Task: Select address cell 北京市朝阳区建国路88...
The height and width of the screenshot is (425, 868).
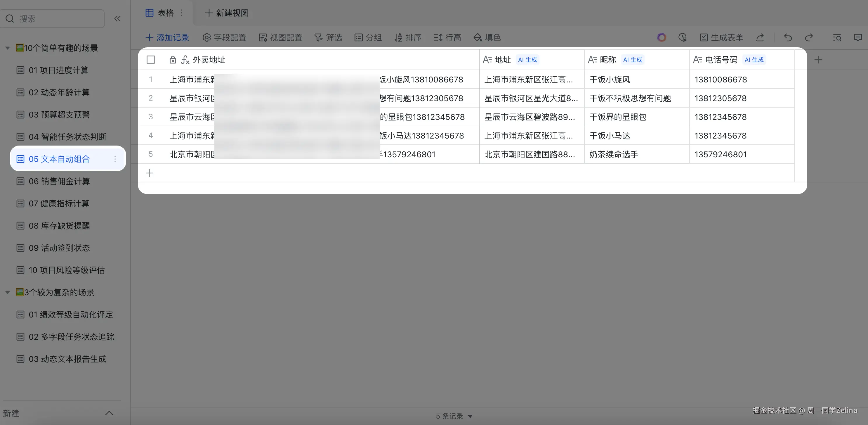Action: point(531,155)
